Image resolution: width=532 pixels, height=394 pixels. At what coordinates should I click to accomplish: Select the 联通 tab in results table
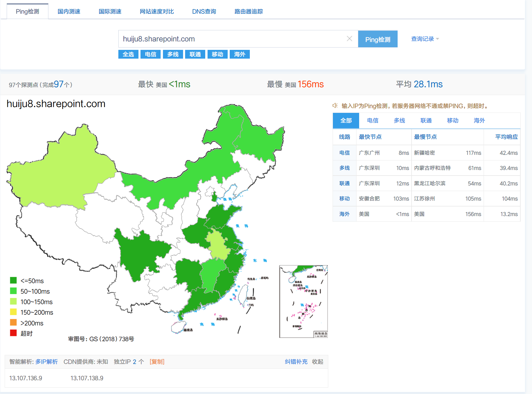click(426, 120)
